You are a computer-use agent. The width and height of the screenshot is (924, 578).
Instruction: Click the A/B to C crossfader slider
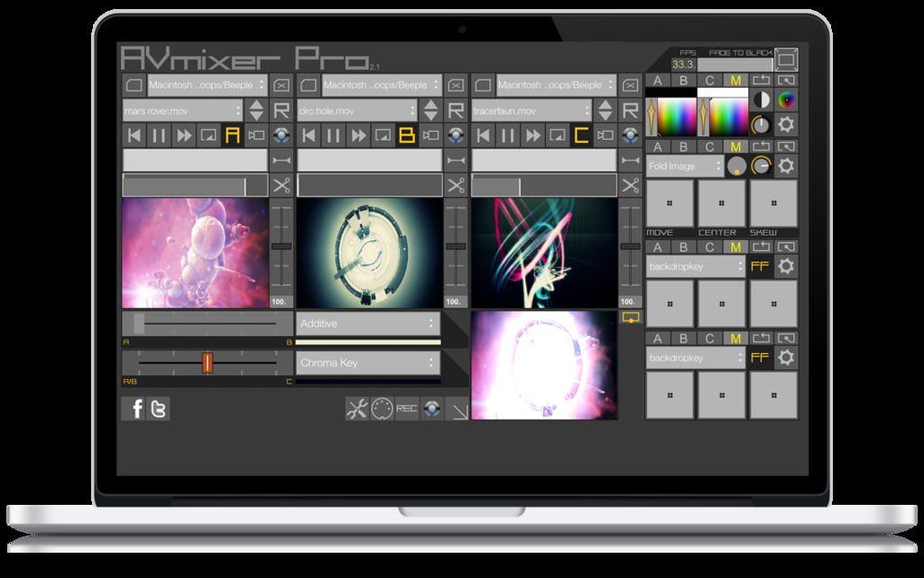(207, 362)
